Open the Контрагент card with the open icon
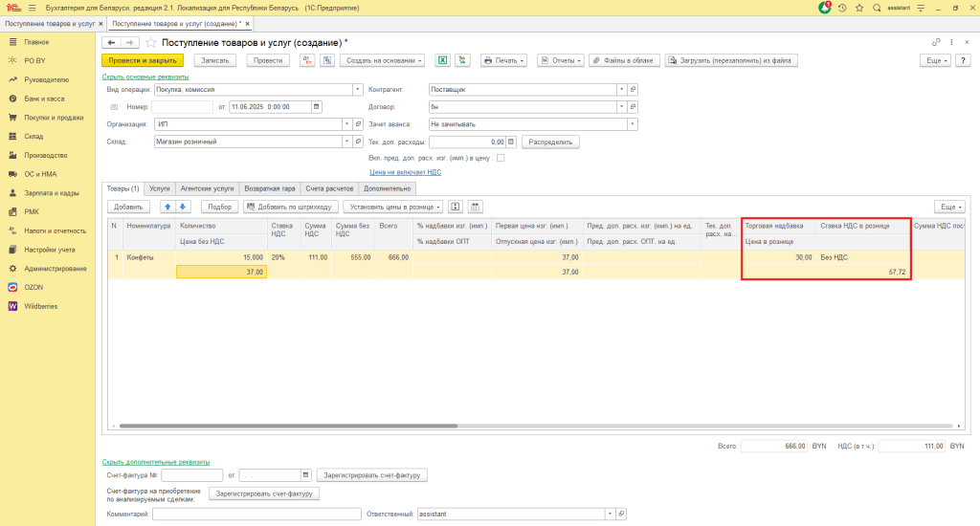Image resolution: width=980 pixels, height=526 pixels. click(633, 89)
